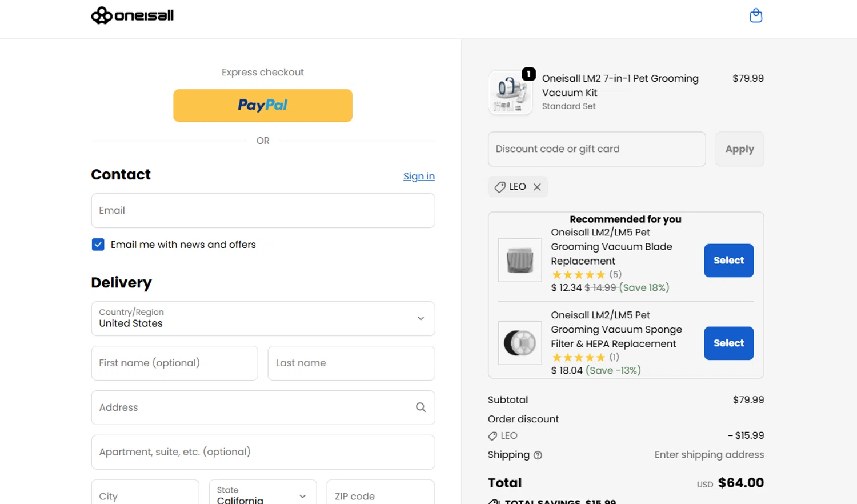The width and height of the screenshot is (857, 504).
Task: Show shipping info help icon
Action: point(538,455)
